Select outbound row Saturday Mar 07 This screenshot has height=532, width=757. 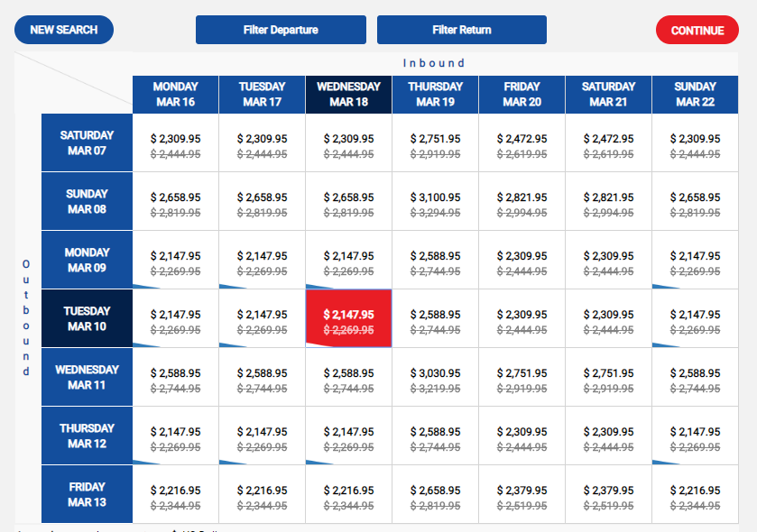87,142
